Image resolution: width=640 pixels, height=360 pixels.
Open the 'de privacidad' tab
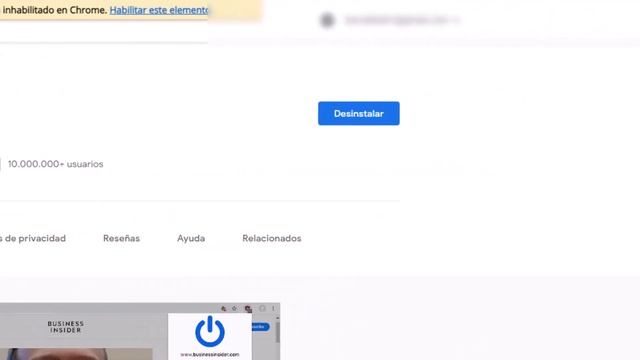[33, 238]
